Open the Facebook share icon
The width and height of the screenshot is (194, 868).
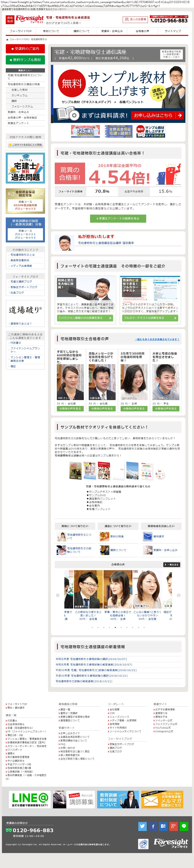pos(153,826)
